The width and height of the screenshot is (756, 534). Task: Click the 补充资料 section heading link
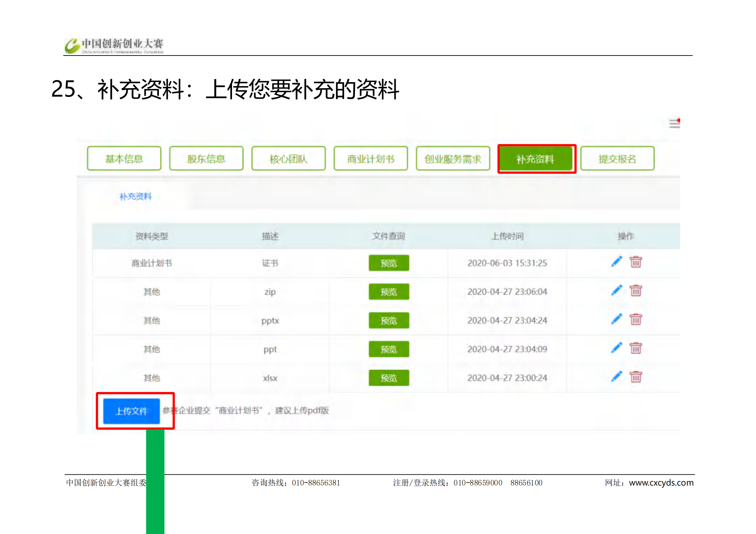(135, 197)
